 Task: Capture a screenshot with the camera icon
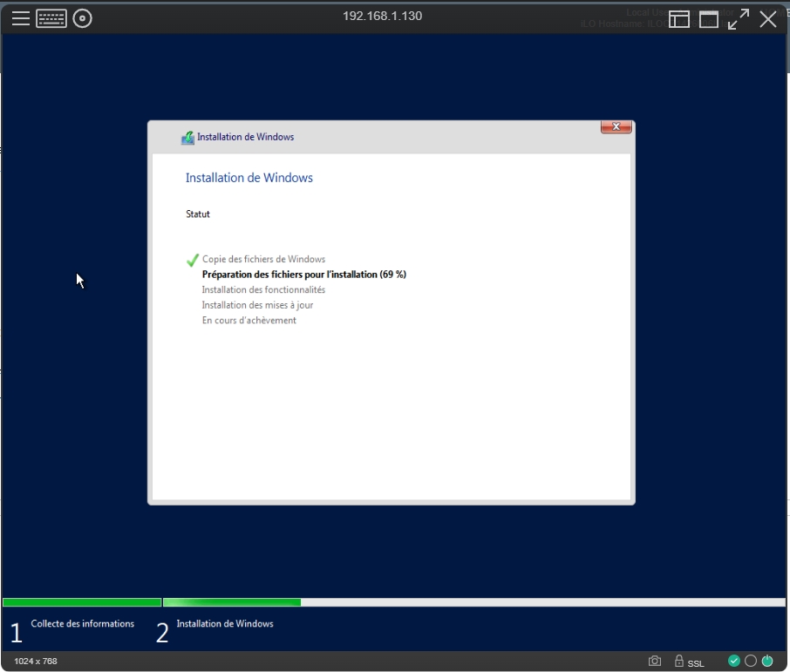click(x=655, y=662)
